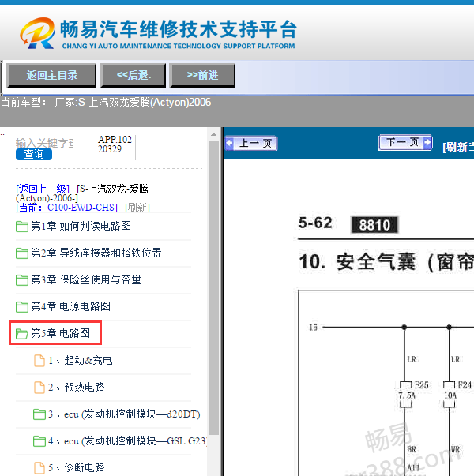Click the sidebar scrollbar up arrow
The image size is (474, 476).
213,134
